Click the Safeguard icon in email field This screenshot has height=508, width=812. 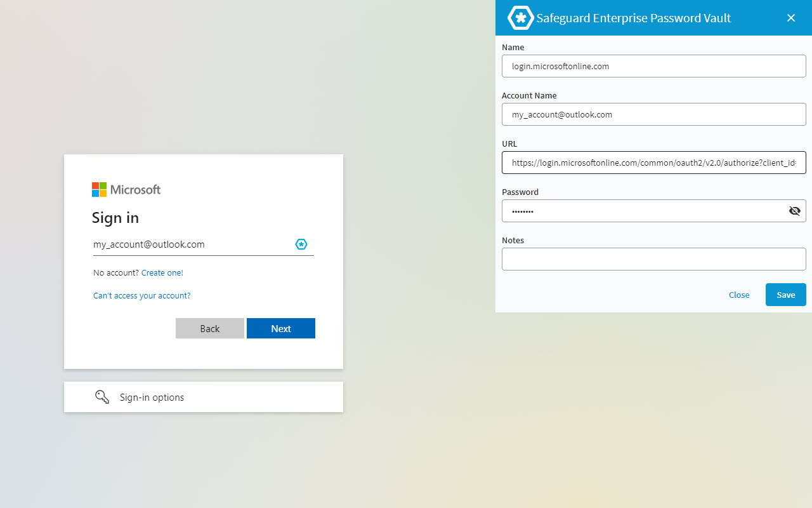[301, 244]
